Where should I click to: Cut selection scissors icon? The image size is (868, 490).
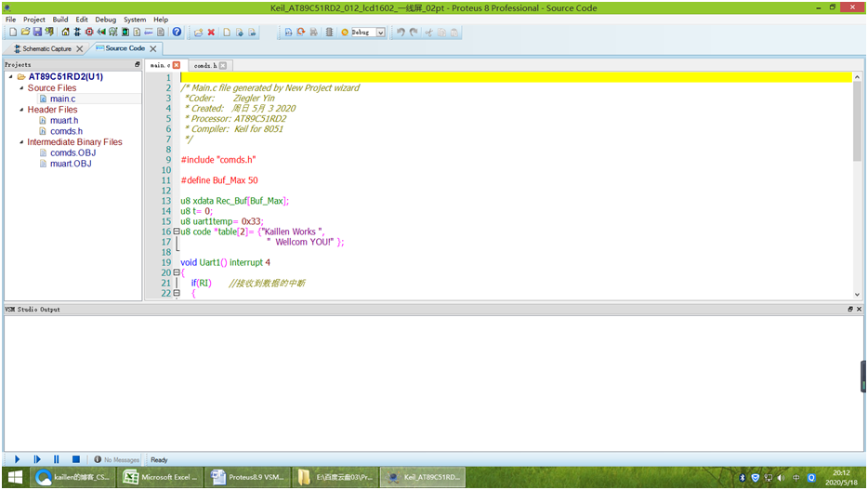point(429,33)
